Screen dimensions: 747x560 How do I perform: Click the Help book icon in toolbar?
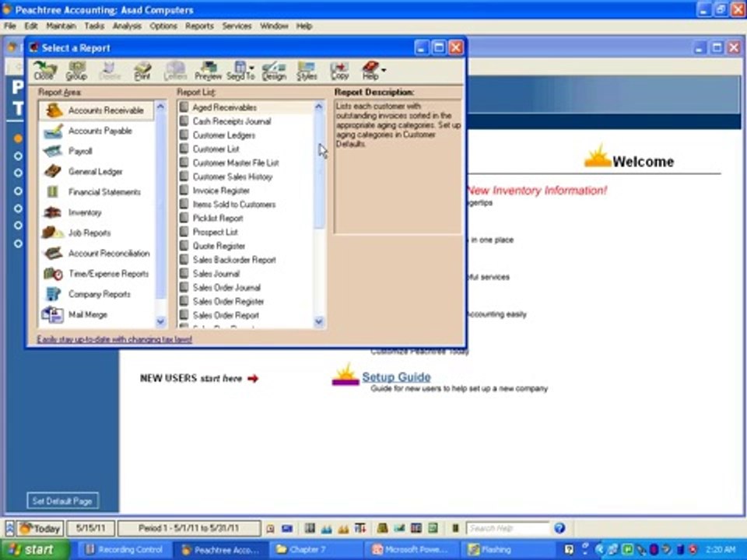click(370, 71)
